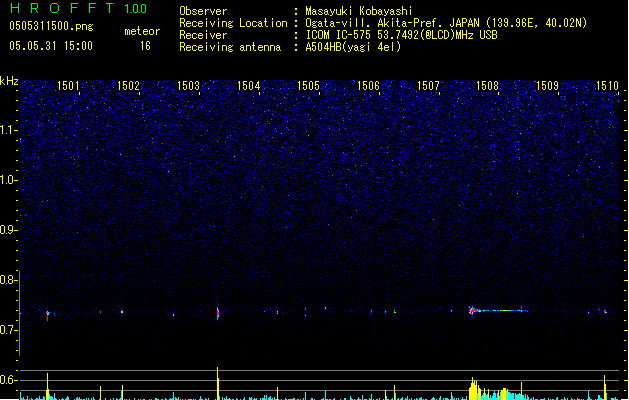The image size is (629, 400).
Task: Click the tallest yellow power spike near 1503
Action: [x=218, y=383]
